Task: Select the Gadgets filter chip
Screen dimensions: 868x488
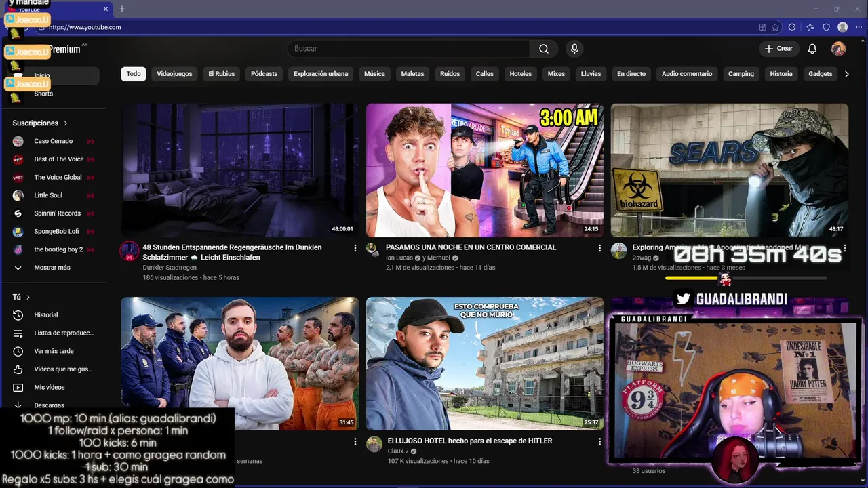Action: pyautogui.click(x=821, y=74)
